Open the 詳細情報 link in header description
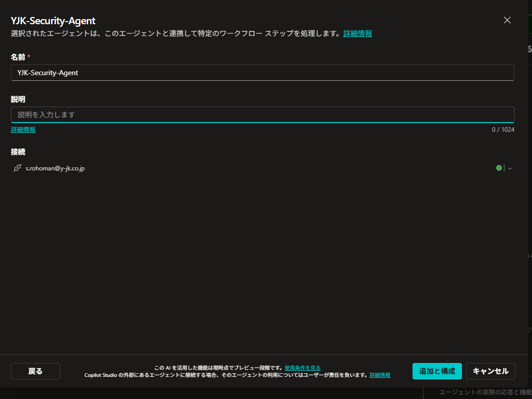 pyautogui.click(x=357, y=33)
